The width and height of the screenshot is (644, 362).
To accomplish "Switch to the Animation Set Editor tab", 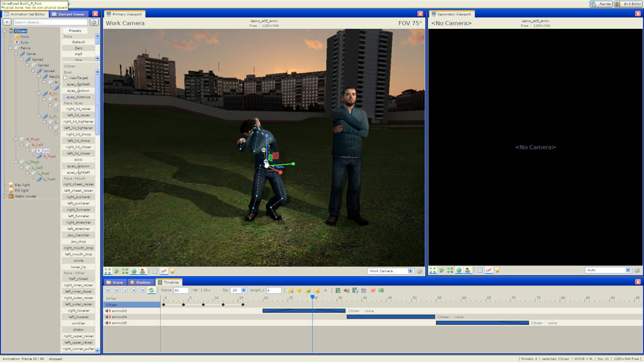I will [x=25, y=14].
